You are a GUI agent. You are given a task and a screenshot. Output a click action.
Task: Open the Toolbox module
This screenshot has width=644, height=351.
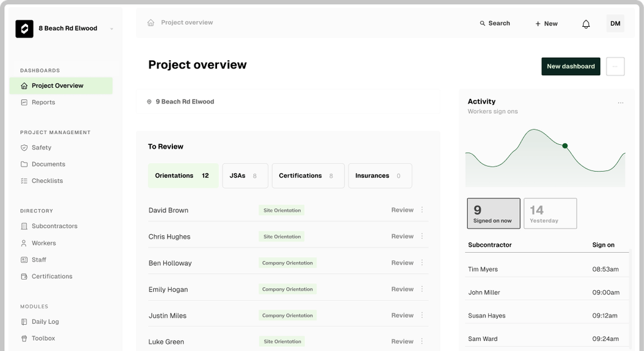(x=45, y=338)
